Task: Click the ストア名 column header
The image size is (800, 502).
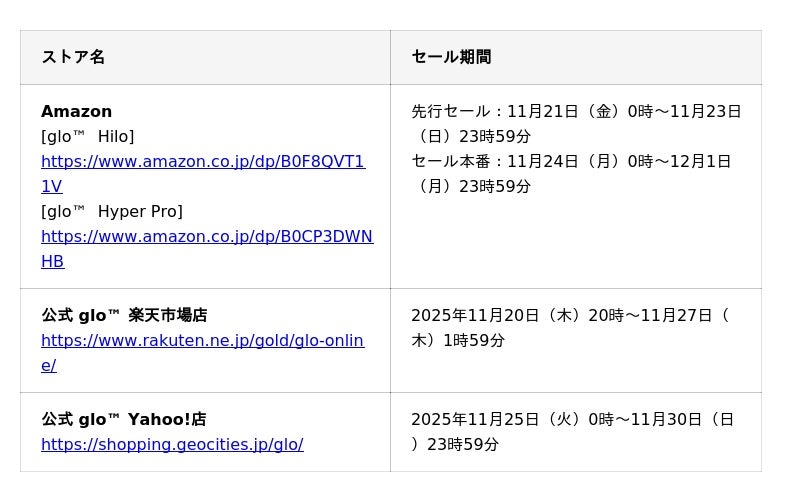Action: click(73, 57)
